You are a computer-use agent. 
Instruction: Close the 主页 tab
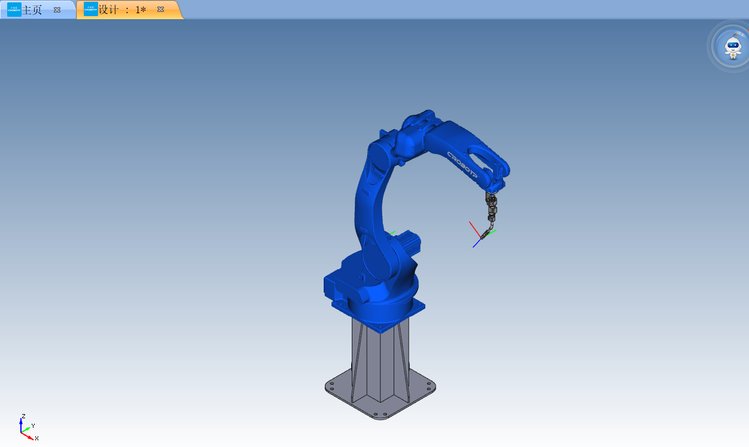57,9
